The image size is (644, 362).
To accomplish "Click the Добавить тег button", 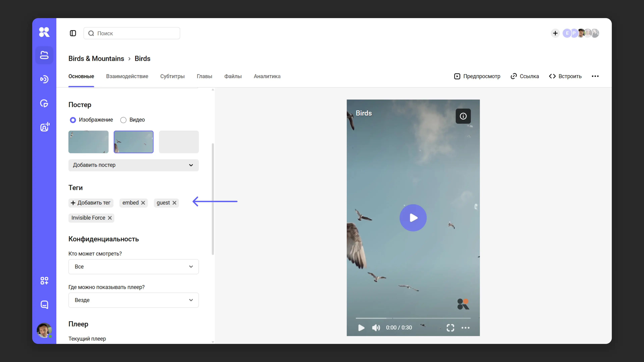I will click(91, 203).
